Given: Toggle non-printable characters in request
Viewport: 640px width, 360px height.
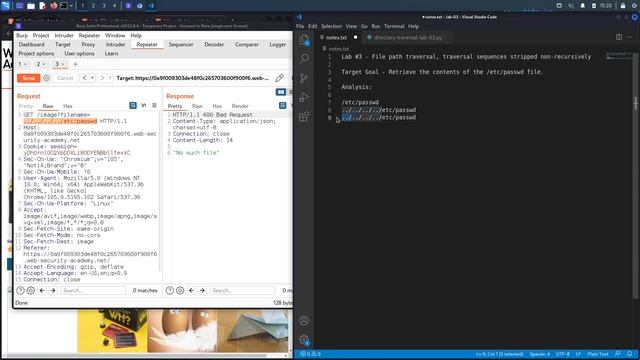Looking at the screenshot, I should tap(144, 105).
